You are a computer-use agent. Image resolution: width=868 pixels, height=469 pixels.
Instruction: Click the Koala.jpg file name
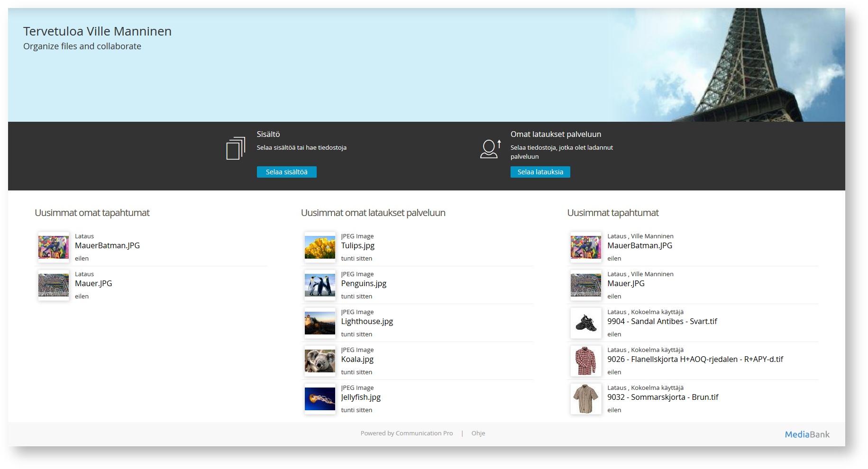(x=357, y=359)
